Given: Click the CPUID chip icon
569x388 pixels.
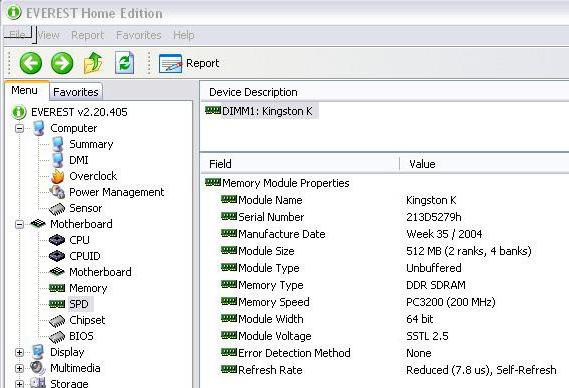Looking at the screenshot, I should pos(57,256).
